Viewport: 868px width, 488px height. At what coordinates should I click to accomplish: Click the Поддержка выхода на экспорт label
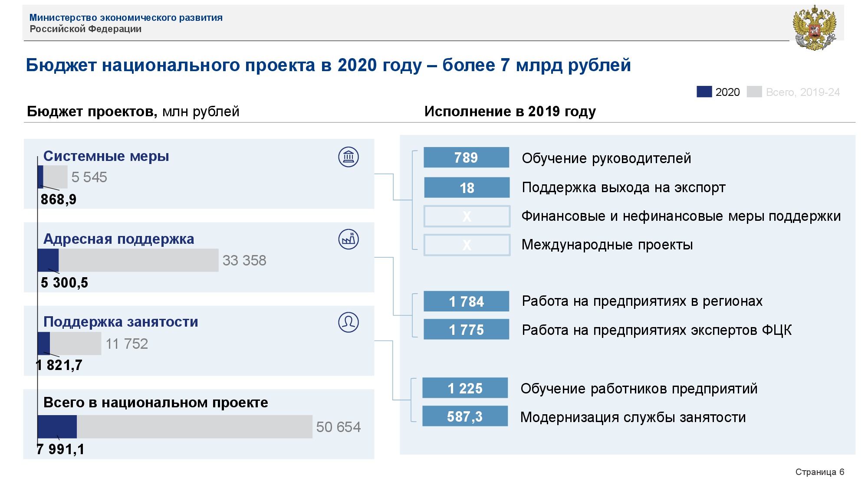pyautogui.click(x=624, y=187)
